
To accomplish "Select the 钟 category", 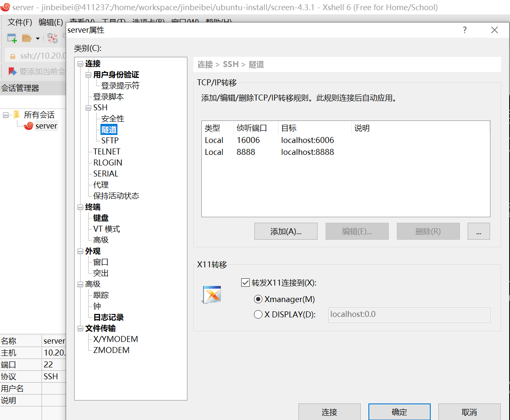I will click(x=97, y=306).
